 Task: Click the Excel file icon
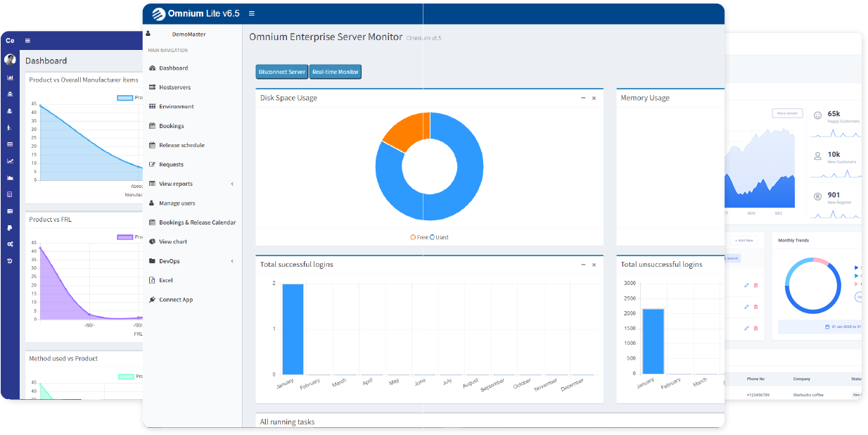click(x=152, y=280)
